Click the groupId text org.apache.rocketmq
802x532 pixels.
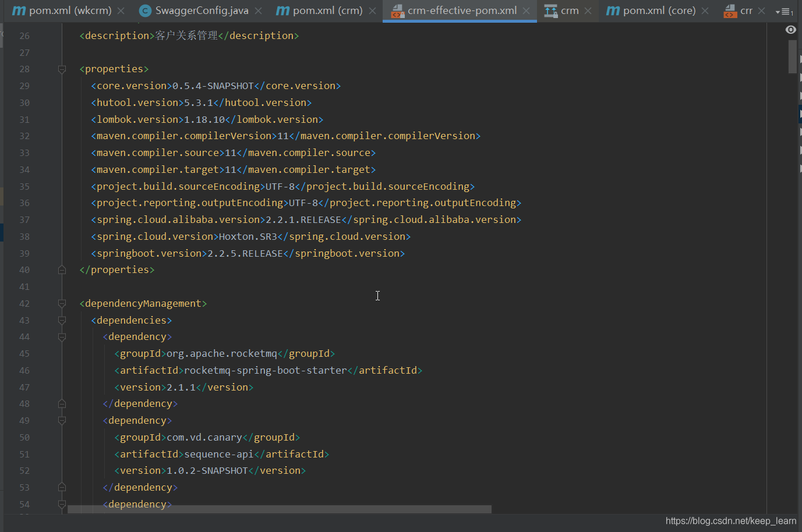coord(222,353)
